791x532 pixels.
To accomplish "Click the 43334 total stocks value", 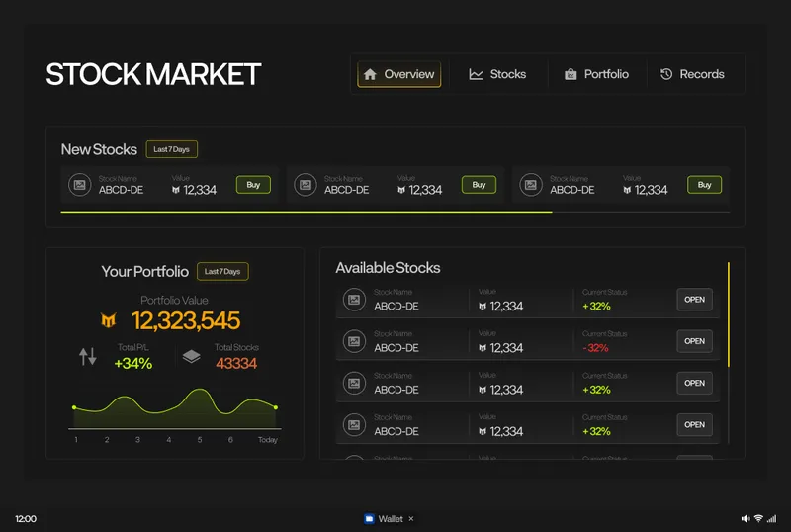I will (x=236, y=364).
